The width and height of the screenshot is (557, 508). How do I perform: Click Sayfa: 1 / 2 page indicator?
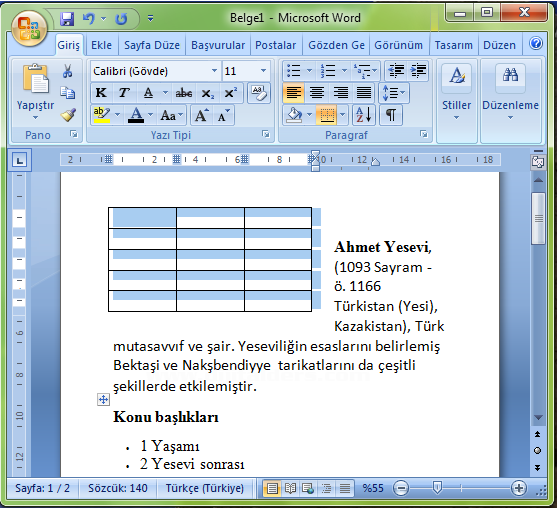point(42,488)
